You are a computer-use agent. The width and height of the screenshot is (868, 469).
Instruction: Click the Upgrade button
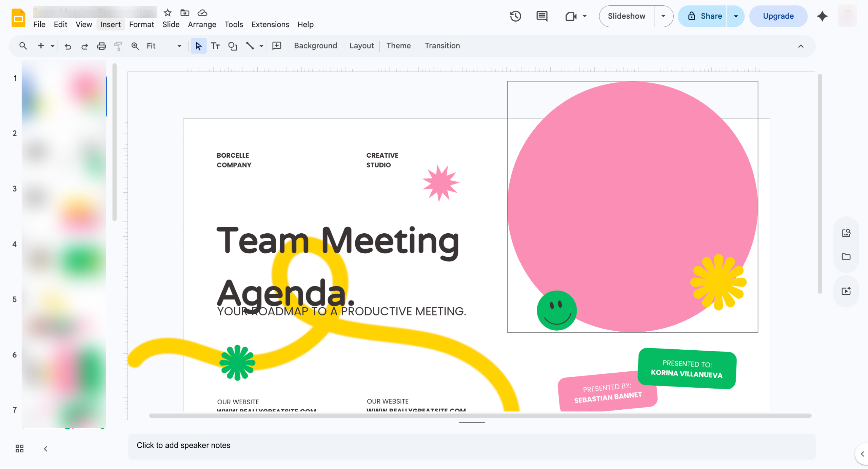(778, 16)
